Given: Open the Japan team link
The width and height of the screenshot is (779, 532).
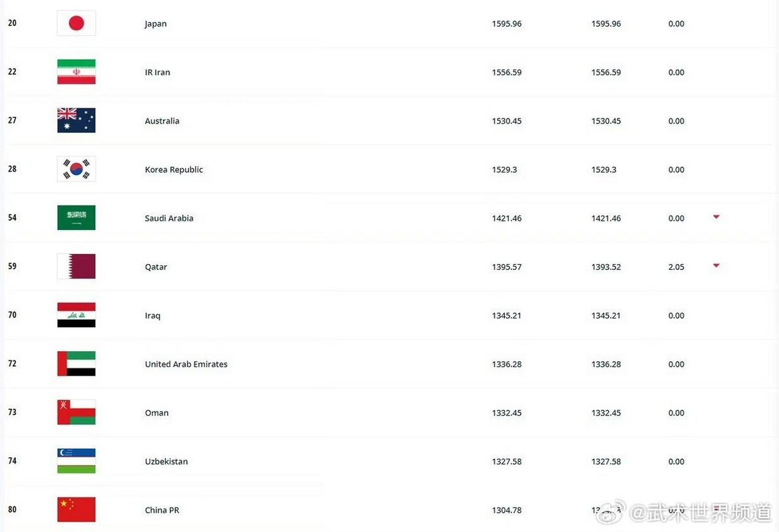Looking at the screenshot, I should coord(156,24).
